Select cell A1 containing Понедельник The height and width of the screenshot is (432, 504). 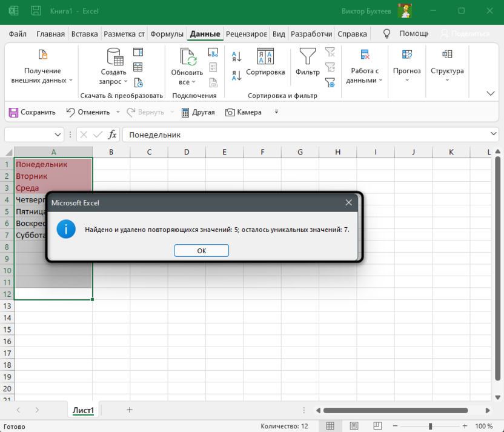[53, 164]
